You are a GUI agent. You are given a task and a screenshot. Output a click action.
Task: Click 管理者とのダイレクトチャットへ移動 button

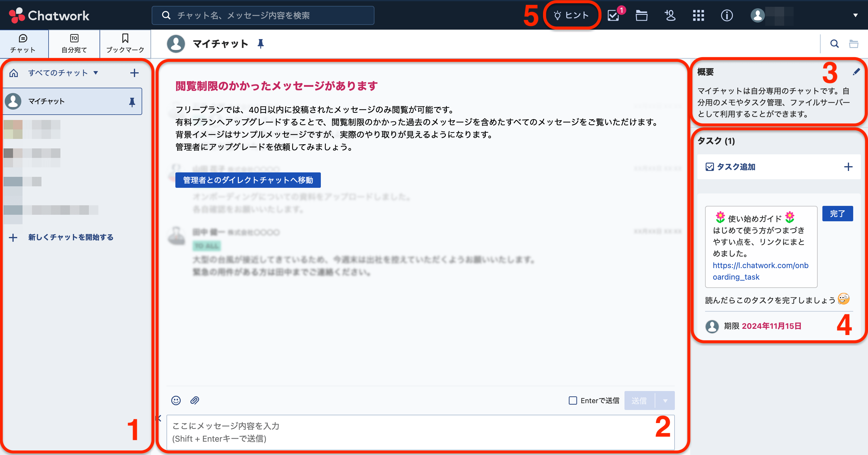(x=248, y=180)
